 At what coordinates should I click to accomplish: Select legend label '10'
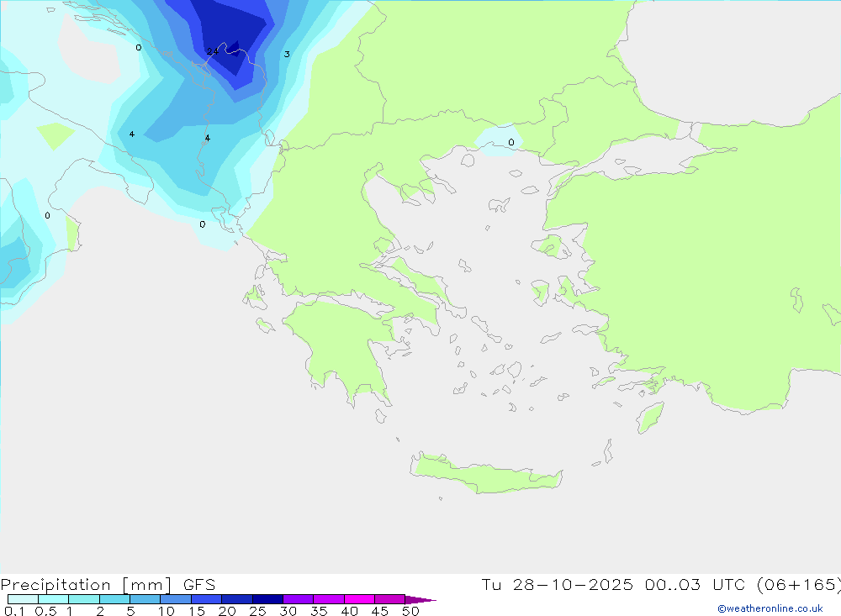pyautogui.click(x=167, y=611)
